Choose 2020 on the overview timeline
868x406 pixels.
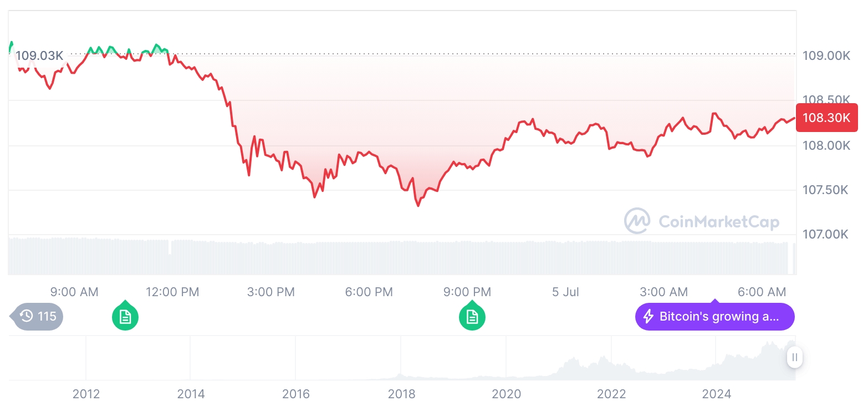[507, 394]
